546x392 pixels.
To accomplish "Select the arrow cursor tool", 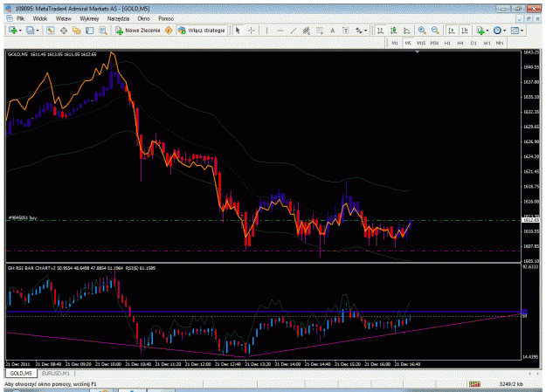I will pyautogui.click(x=238, y=31).
